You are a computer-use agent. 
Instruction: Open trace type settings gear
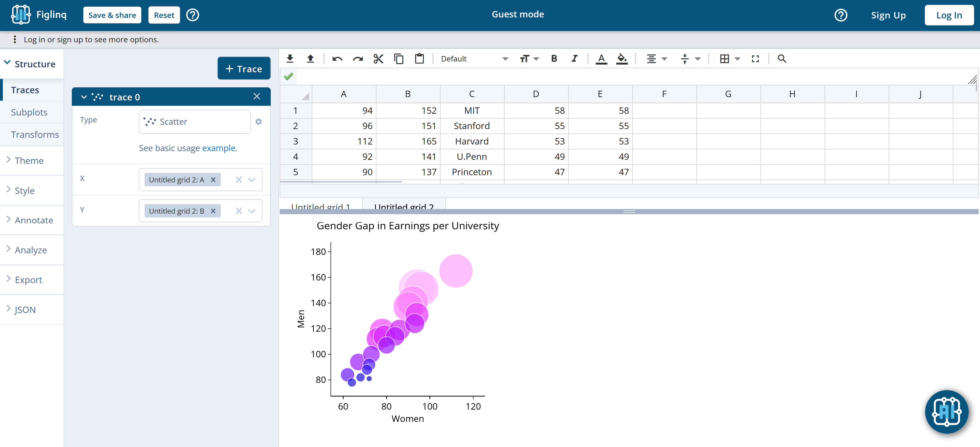259,122
